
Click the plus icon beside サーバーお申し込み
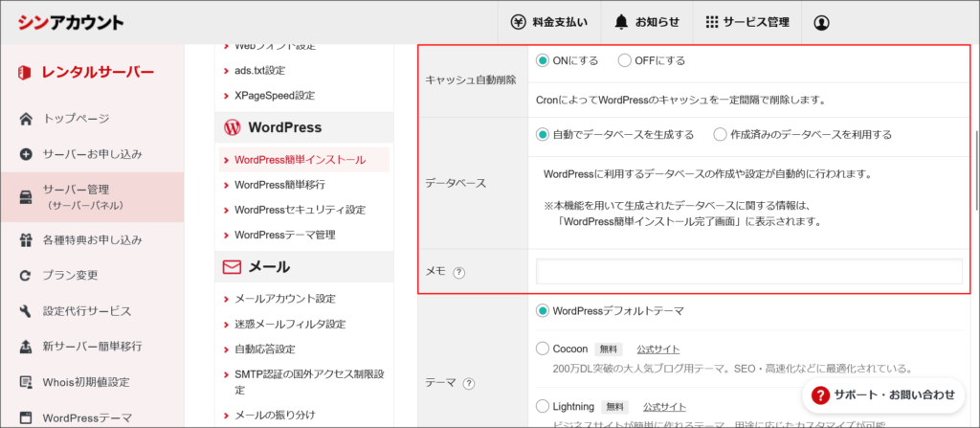(x=26, y=154)
